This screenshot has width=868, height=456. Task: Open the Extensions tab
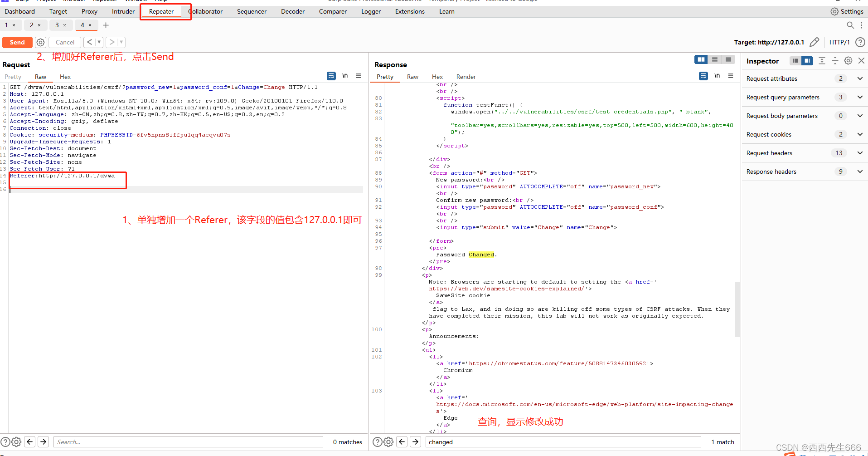pyautogui.click(x=410, y=11)
